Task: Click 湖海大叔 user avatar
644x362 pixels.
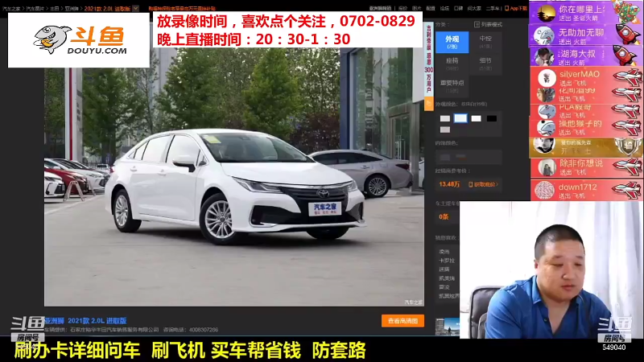Action: click(x=546, y=56)
